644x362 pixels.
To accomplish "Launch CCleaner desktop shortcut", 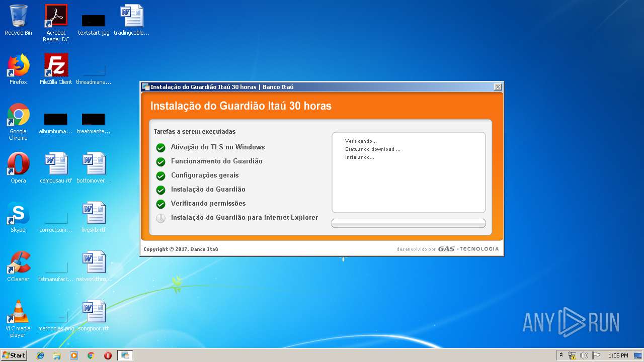I will [18, 266].
